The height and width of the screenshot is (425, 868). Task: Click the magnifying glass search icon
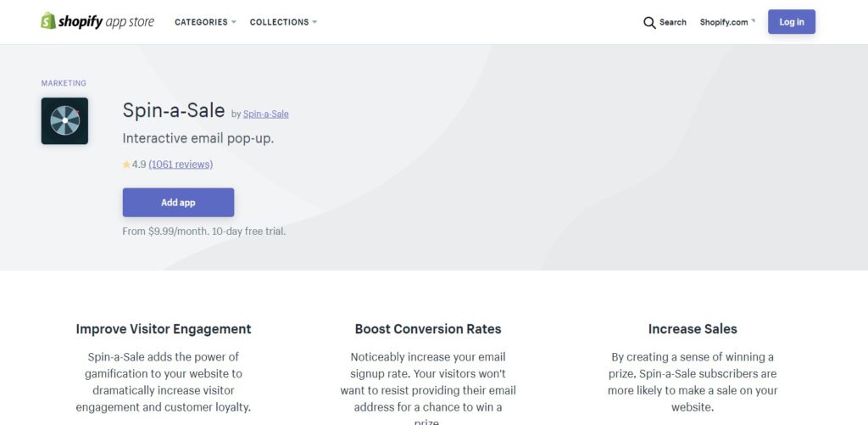point(649,23)
